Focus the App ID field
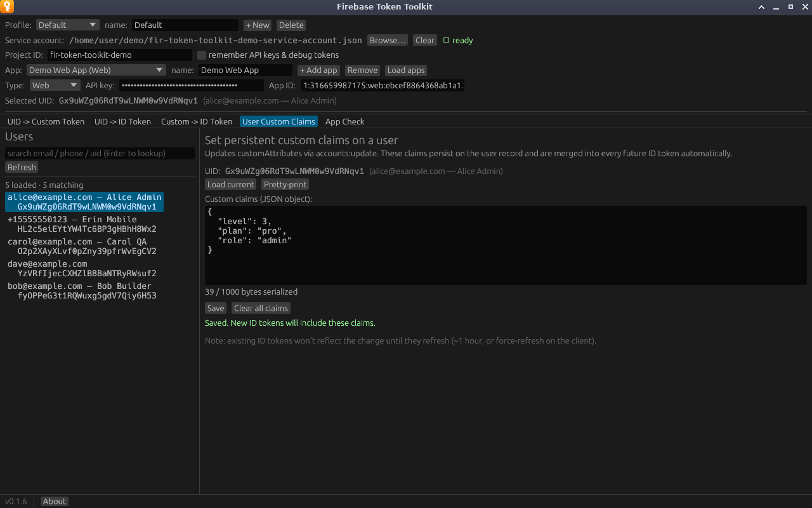 [383, 86]
